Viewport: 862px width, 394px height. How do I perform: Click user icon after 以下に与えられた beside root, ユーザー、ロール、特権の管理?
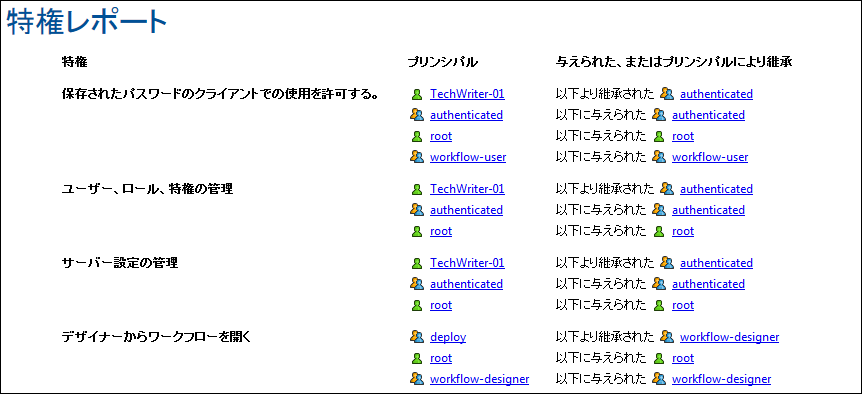(659, 231)
